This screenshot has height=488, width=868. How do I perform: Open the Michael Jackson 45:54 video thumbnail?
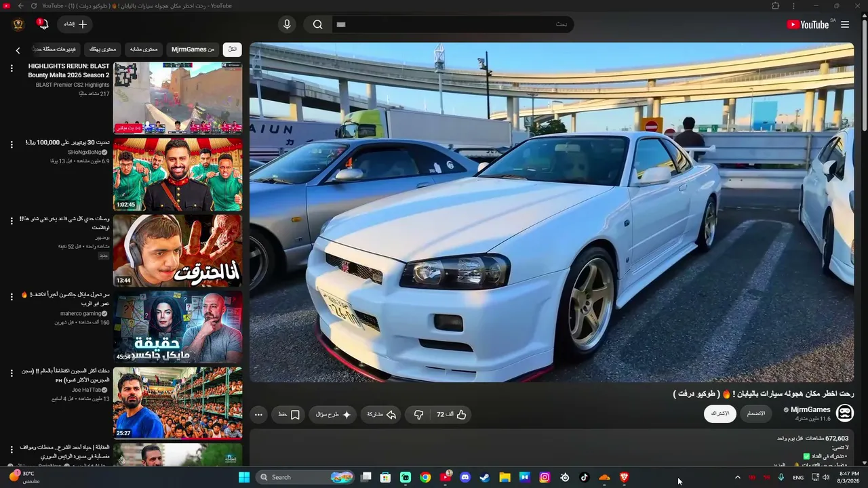pyautogui.click(x=178, y=327)
